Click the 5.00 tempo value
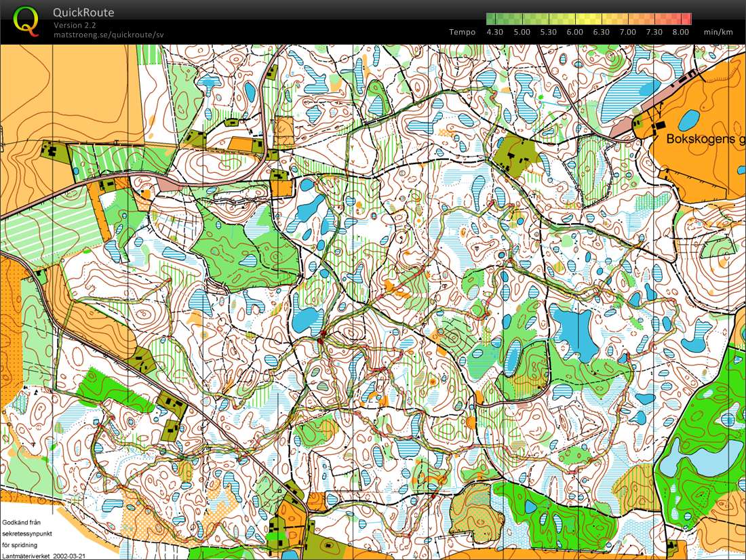Screen dimensions: 746x560 (x=522, y=32)
